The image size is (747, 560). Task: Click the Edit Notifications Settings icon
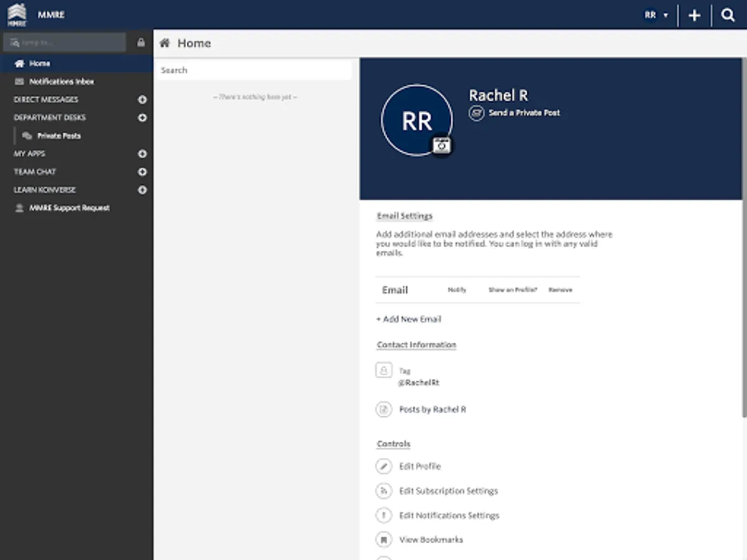(x=384, y=515)
